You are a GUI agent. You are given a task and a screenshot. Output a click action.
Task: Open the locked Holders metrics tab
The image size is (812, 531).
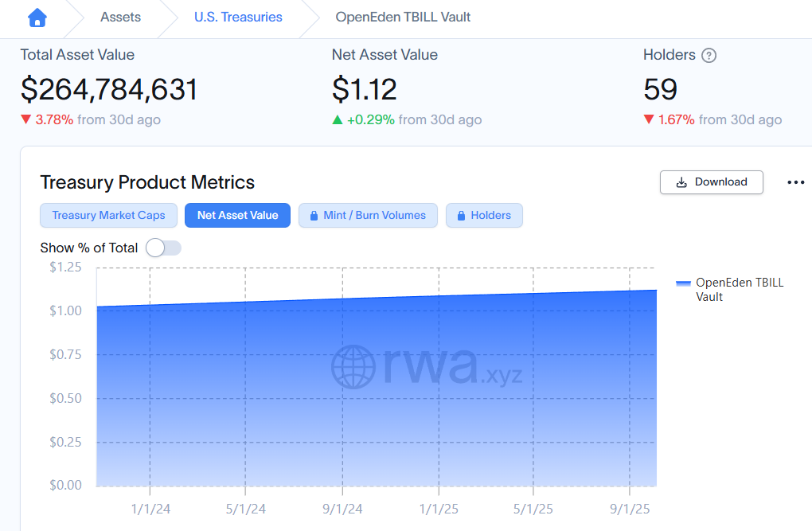click(484, 215)
